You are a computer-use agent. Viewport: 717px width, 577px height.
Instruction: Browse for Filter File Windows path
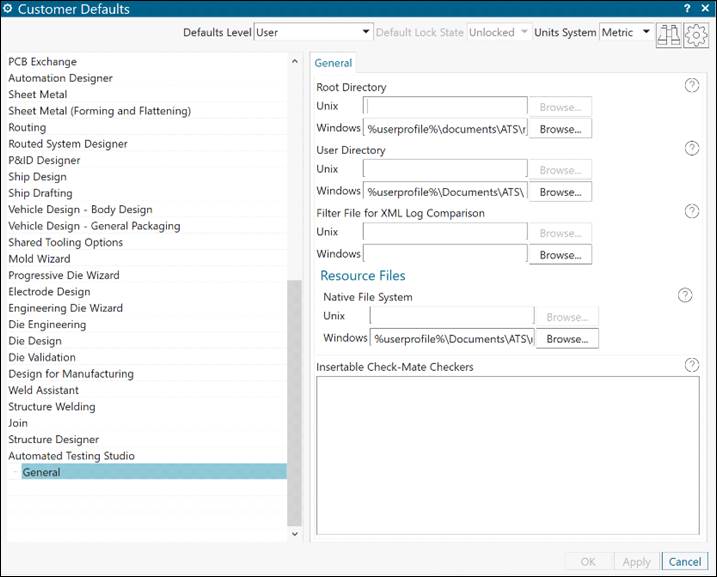click(x=559, y=255)
